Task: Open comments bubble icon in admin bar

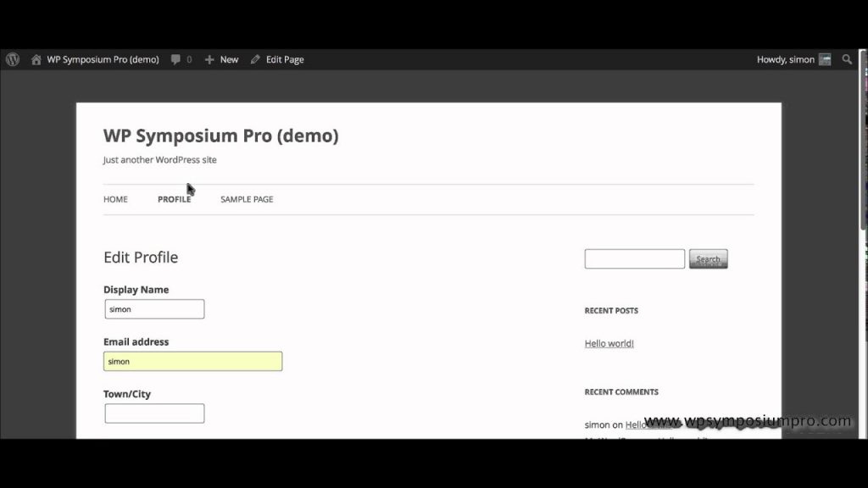Action: (x=175, y=59)
